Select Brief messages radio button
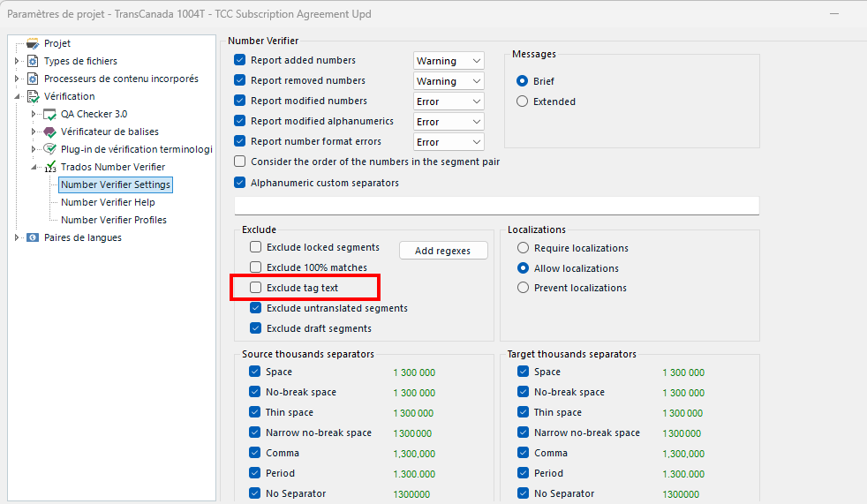Image resolution: width=867 pixels, height=504 pixels. pos(522,80)
